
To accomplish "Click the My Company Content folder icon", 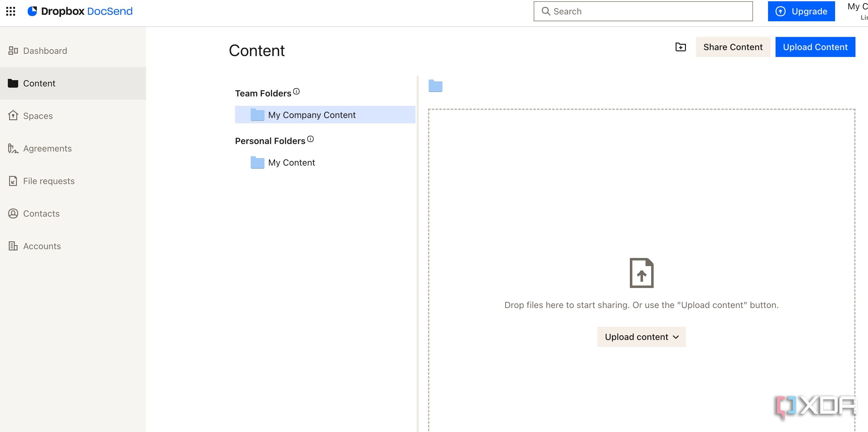I will [258, 115].
